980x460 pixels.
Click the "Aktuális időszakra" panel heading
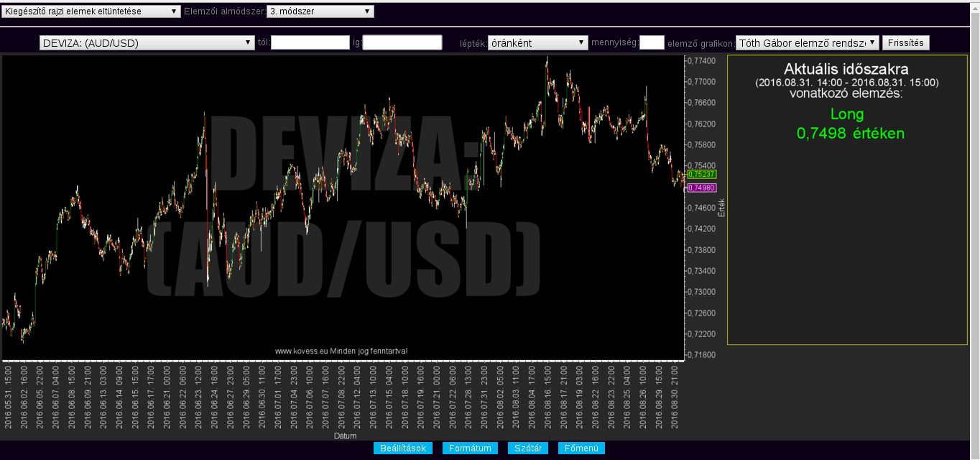pos(846,70)
